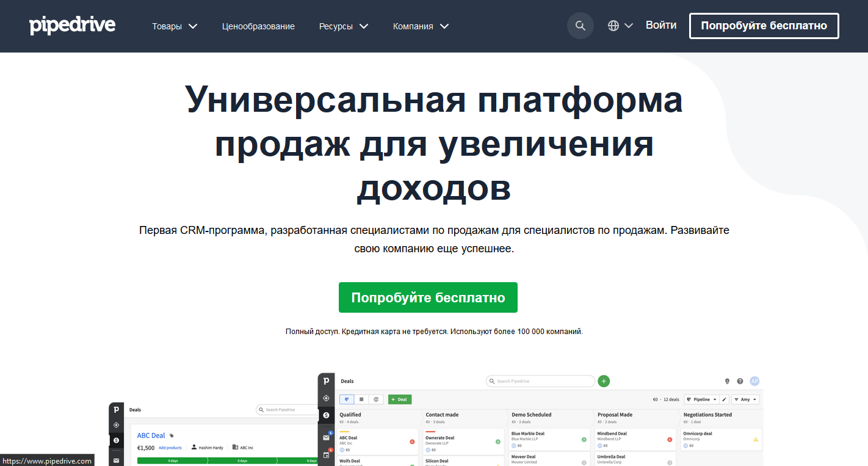The image size is (868, 466).
Task: Click the '12 deals' summary text
Action: (x=671, y=399)
